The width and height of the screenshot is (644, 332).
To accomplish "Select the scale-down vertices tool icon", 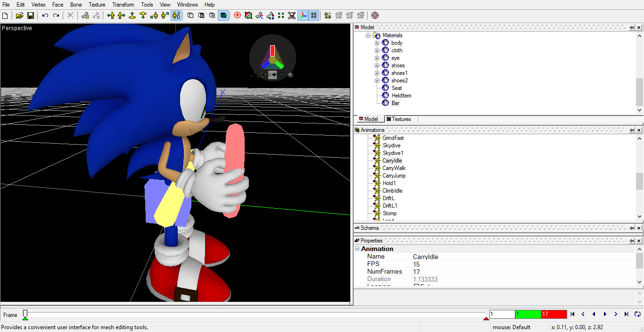I will pos(144,15).
